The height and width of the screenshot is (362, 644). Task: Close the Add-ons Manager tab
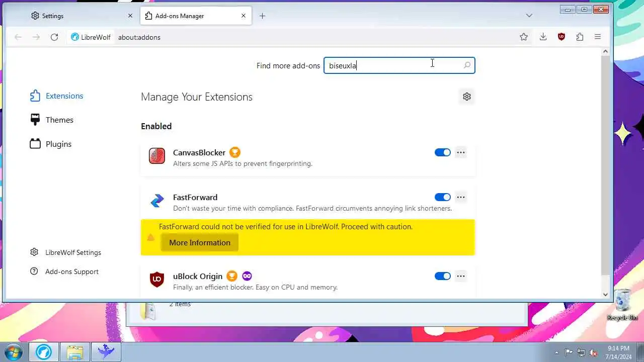[x=244, y=16]
